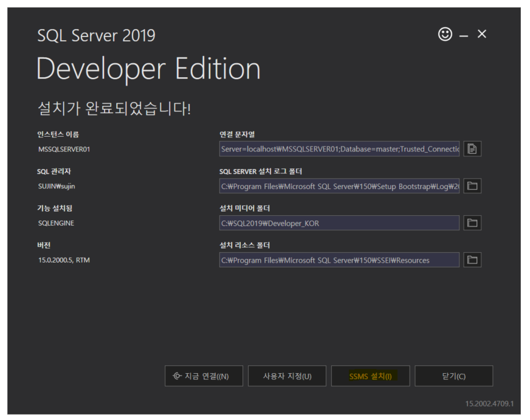This screenshot has height=420, width=530.
Task: Click the 연결 문자열 label
Action: 237,134
